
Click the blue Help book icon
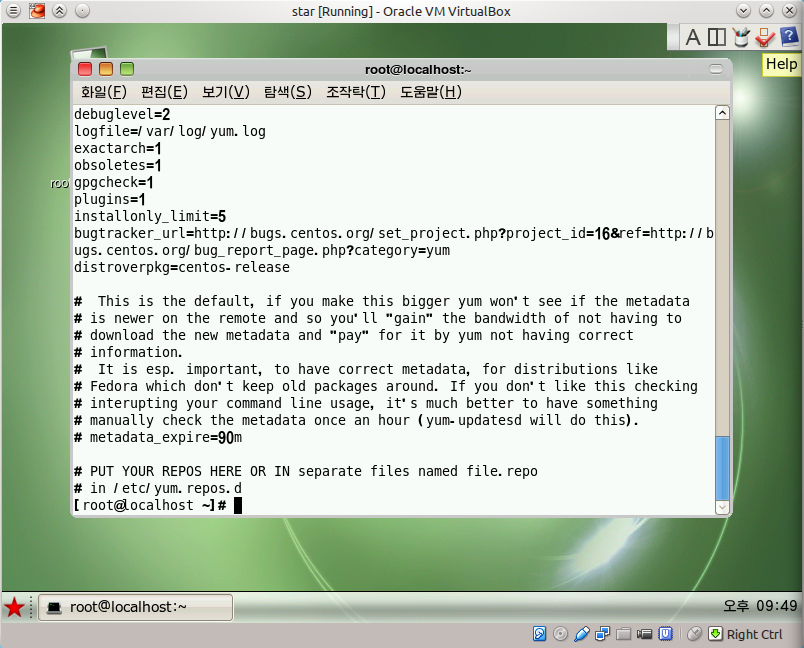(x=789, y=36)
